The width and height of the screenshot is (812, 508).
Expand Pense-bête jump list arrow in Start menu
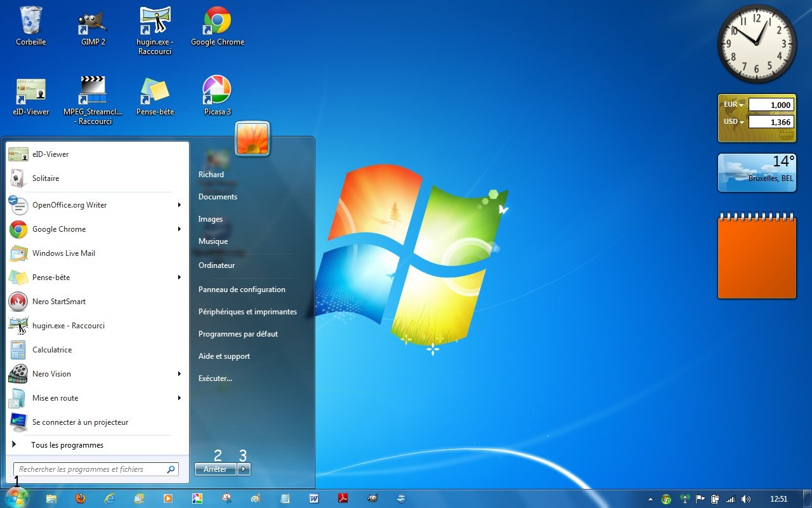pos(180,277)
